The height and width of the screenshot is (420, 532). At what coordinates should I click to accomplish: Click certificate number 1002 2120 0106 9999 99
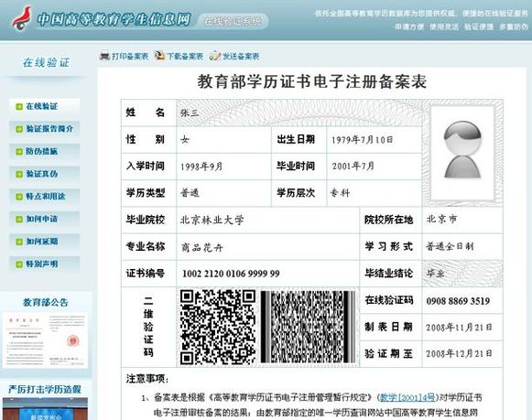tap(231, 274)
